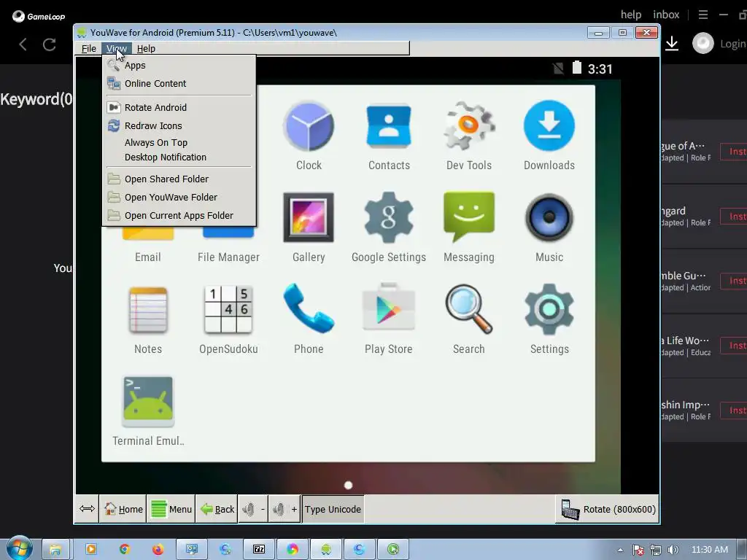Choose Open Shared Folder
Screen dimensions: 747x560
click(x=179, y=179)
